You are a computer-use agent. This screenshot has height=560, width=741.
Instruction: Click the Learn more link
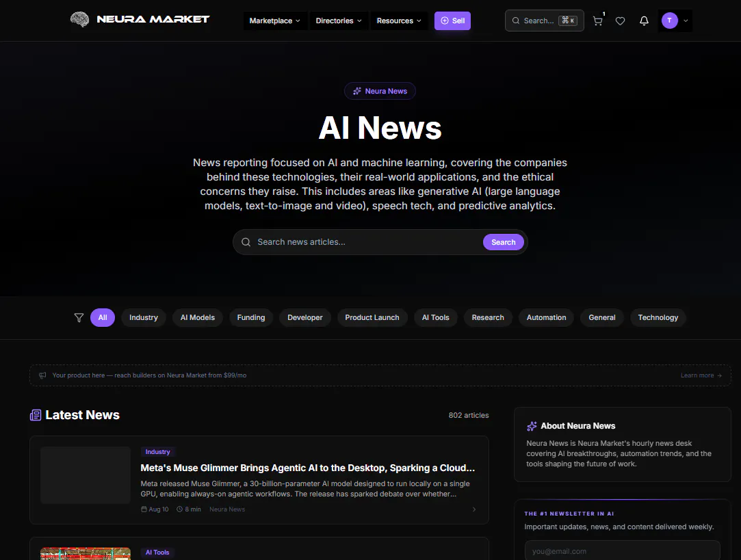tap(701, 375)
